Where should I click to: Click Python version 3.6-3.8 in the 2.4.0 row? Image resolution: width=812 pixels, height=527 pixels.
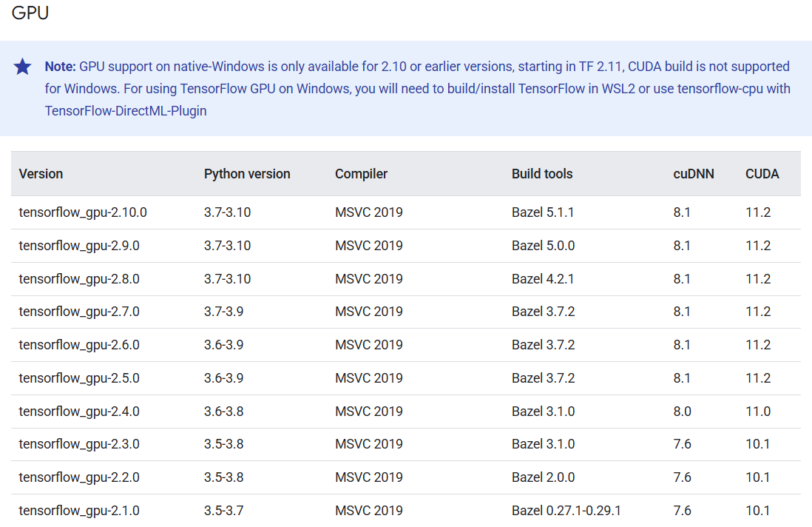pos(224,412)
